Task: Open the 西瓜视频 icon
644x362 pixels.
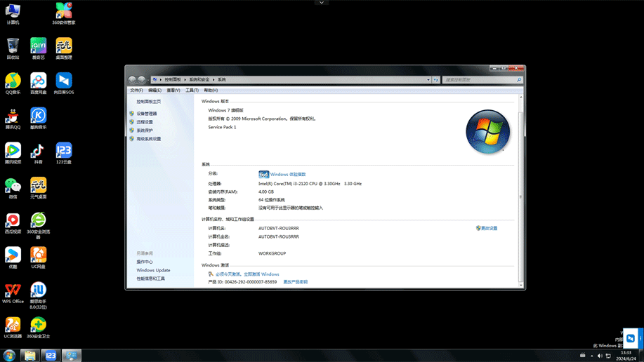Action: (13, 223)
